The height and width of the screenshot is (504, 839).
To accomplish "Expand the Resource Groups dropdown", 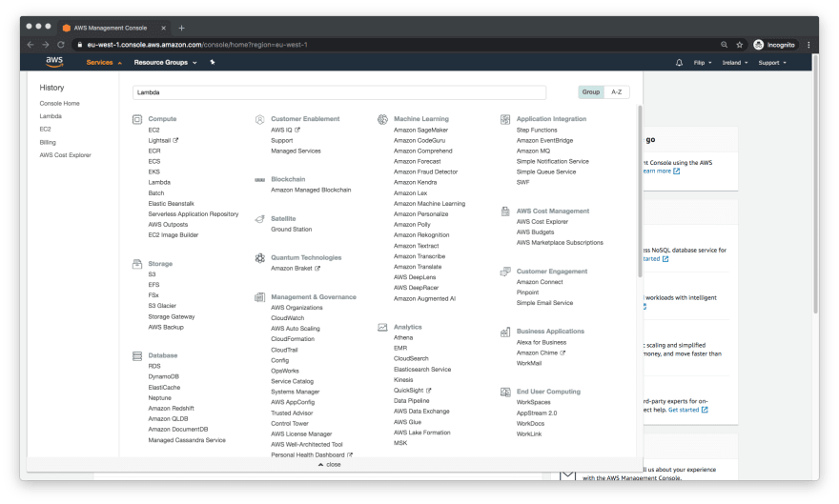I will (x=165, y=63).
